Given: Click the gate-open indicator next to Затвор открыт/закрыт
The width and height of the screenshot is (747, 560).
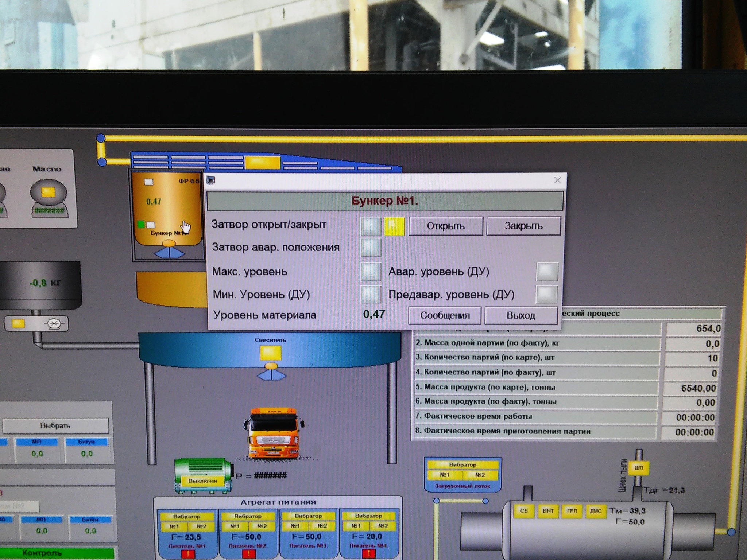Looking at the screenshot, I should pyautogui.click(x=371, y=226).
